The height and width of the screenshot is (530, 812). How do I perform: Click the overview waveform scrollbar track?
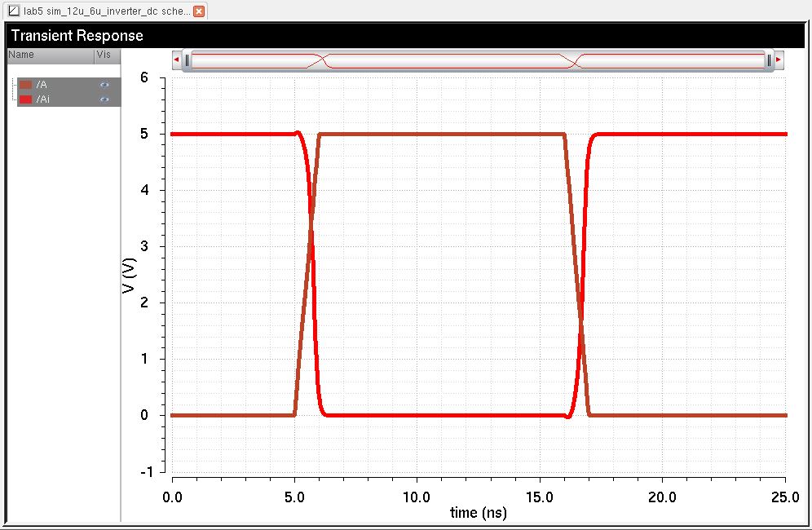[478, 60]
